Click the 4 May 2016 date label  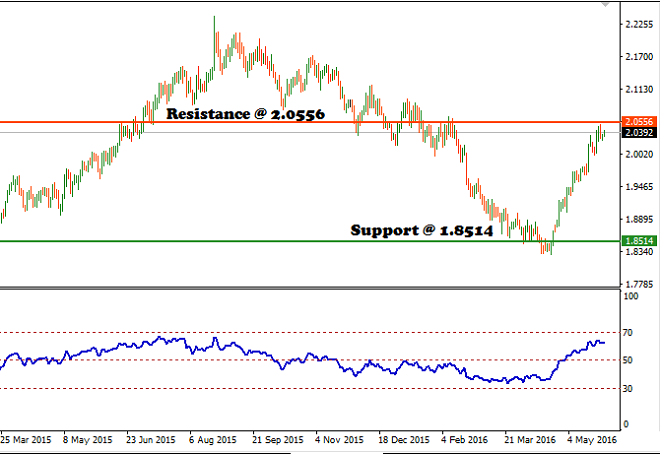[592, 440]
